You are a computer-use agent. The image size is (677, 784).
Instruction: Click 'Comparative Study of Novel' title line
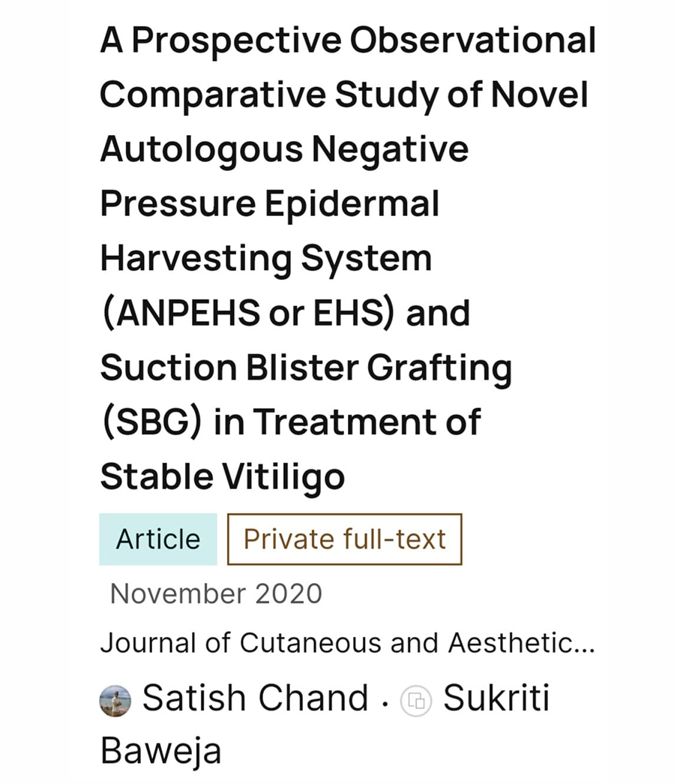(x=343, y=95)
